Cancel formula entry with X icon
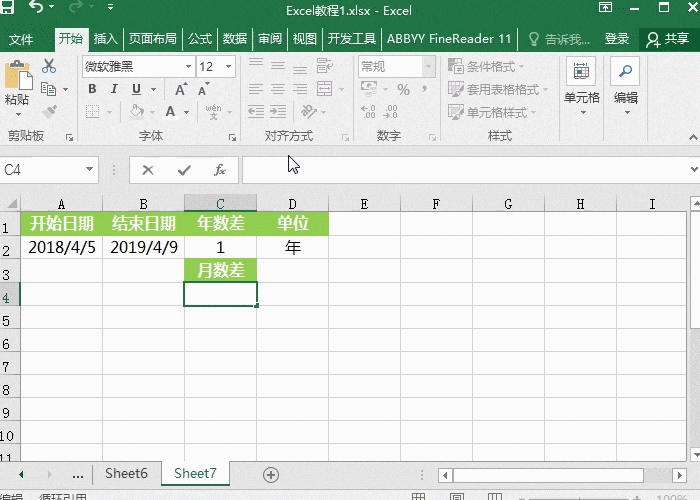Viewport: 700px width, 500px height. [x=148, y=170]
